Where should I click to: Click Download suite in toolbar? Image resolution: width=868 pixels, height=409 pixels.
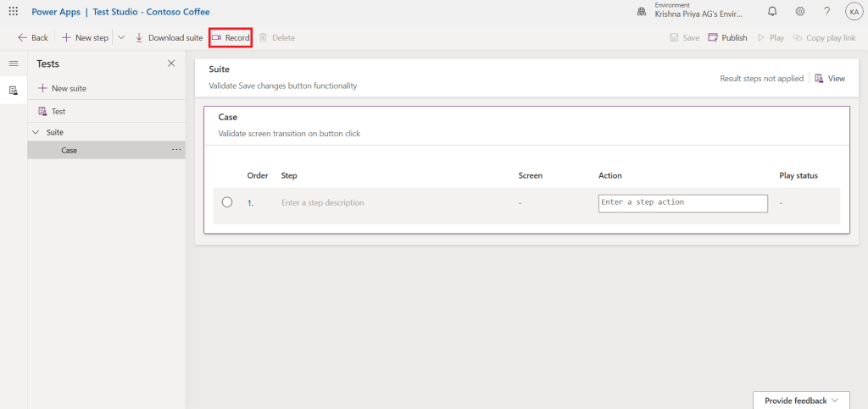(x=169, y=38)
